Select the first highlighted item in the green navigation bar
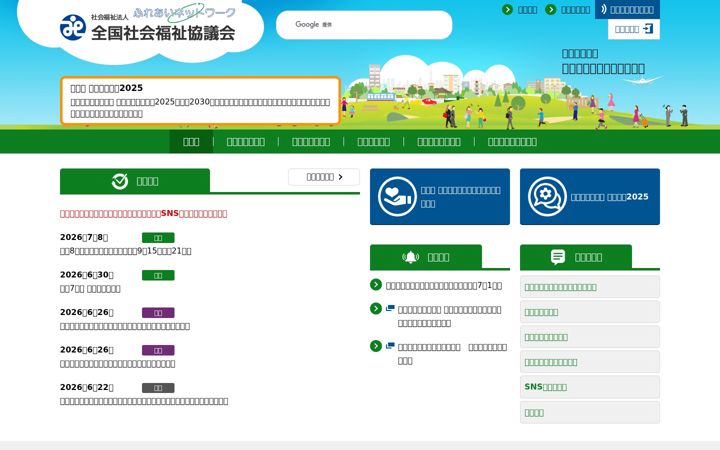Screen dimensions: 720x450 point(191,141)
